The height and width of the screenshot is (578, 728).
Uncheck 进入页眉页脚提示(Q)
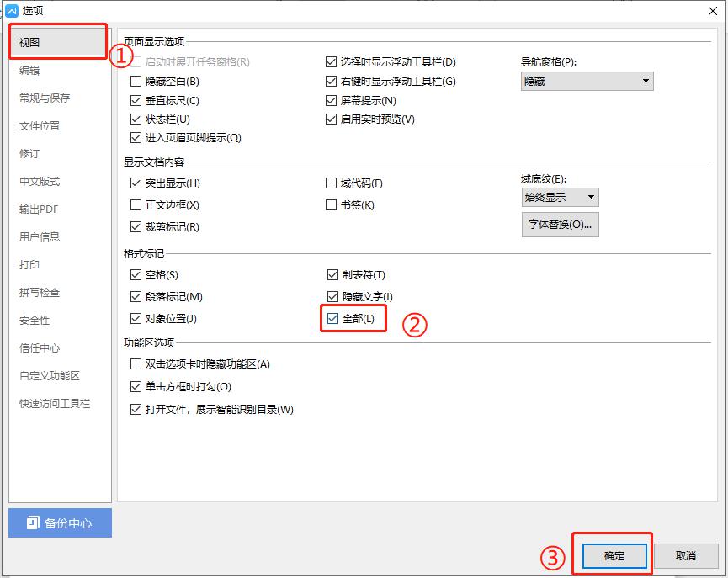coord(136,138)
